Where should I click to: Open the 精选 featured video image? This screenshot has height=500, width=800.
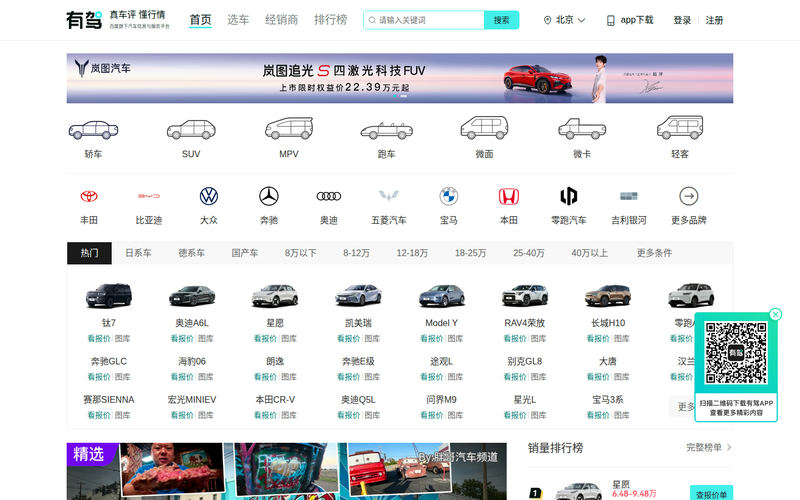(287, 471)
